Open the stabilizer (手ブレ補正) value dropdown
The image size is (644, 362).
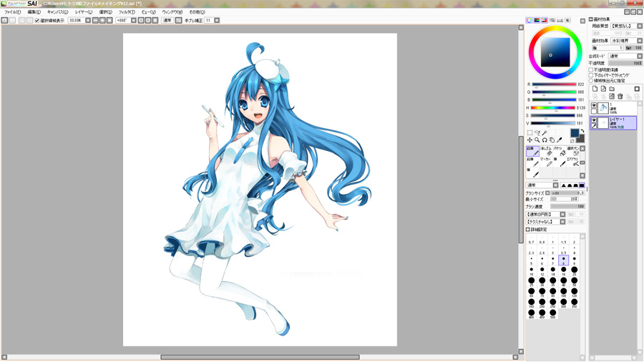[x=217, y=20]
